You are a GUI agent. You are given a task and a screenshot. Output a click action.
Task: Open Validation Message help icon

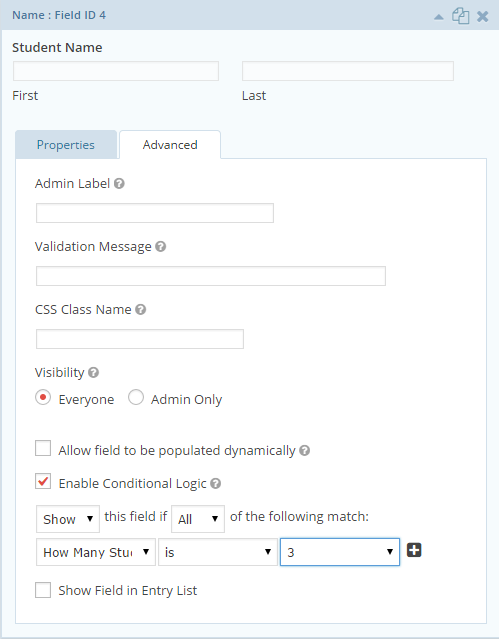[x=161, y=247]
